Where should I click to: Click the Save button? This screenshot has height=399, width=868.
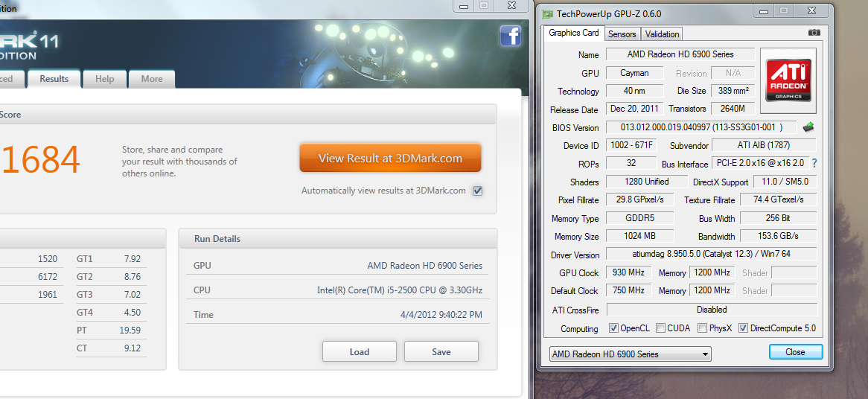pyautogui.click(x=441, y=351)
